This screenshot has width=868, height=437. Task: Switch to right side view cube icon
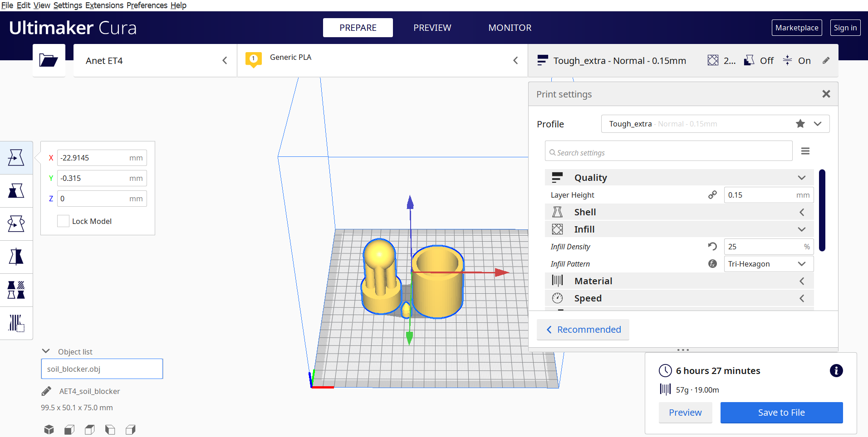(x=131, y=429)
